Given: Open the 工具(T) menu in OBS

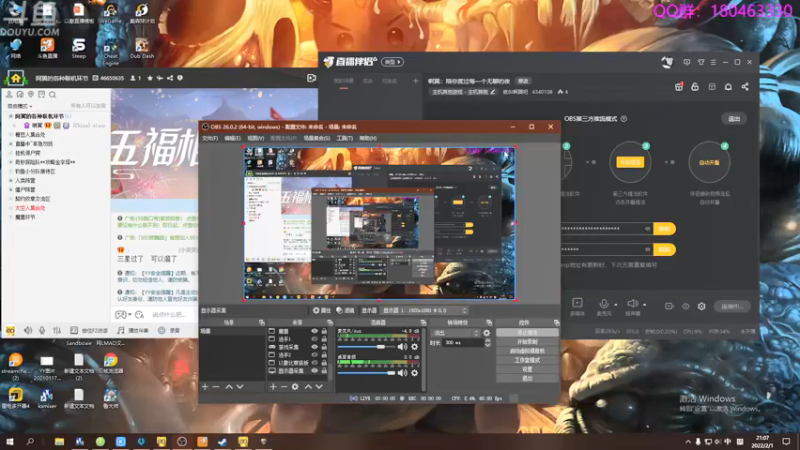Looking at the screenshot, I should pos(344,138).
